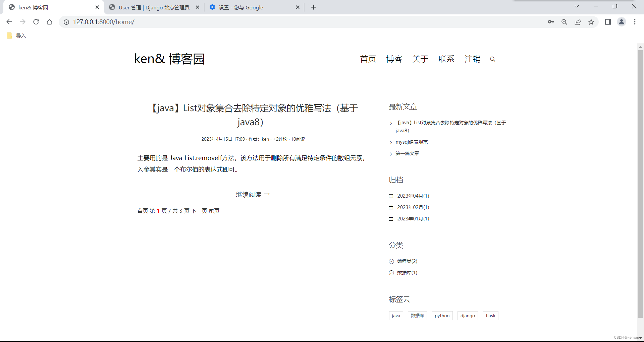This screenshot has height=342, width=644.
Task: Open the blog search magnifier icon
Action: point(493,59)
